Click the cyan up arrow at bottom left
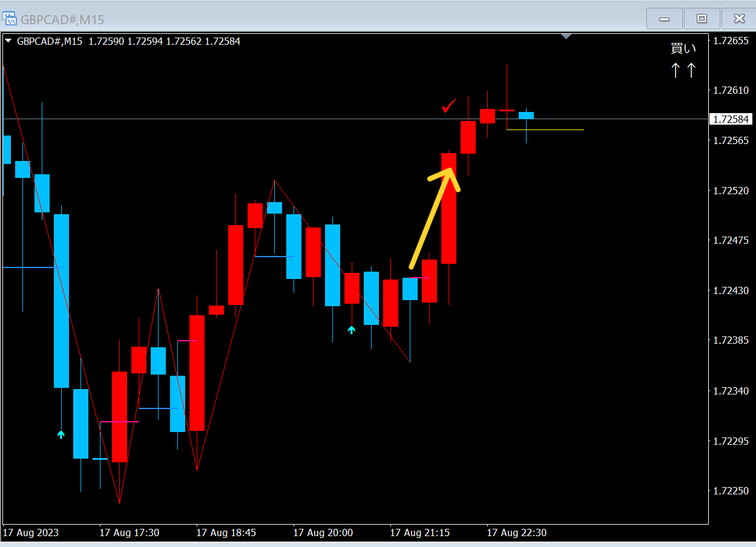Screen dimensions: 756x547 (x=61, y=434)
